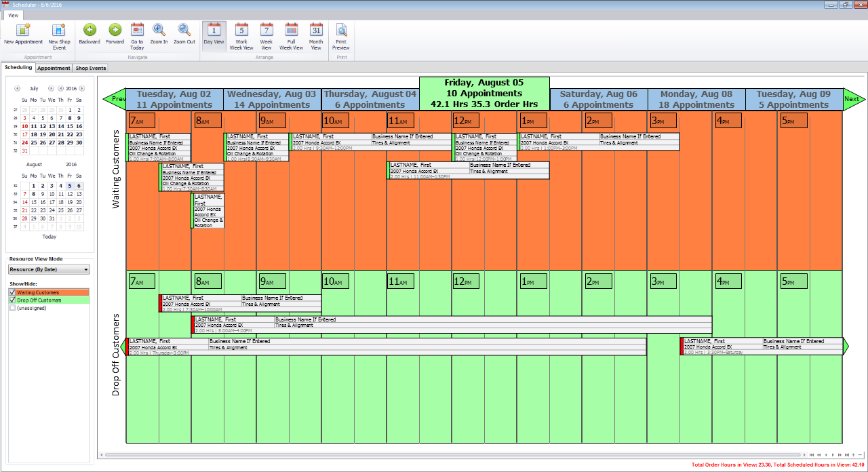
Task: Open the 11:00AM-1:30PM waiting appointment
Action: pos(468,170)
